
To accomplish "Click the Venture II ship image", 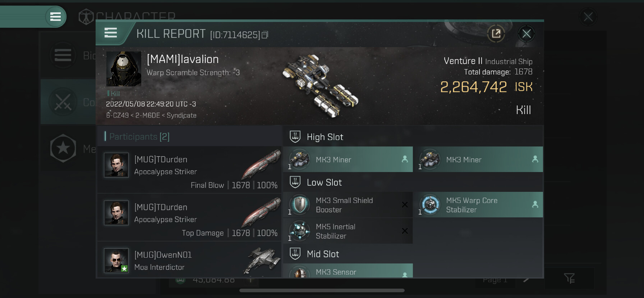I will point(321,86).
